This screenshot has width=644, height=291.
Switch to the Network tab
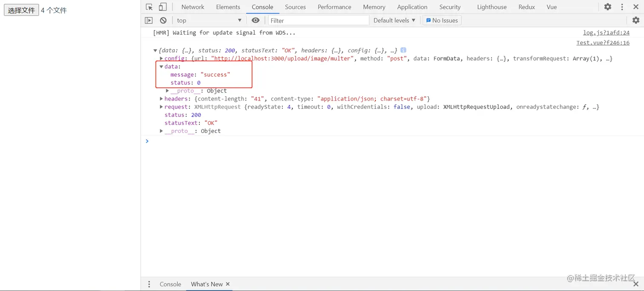click(193, 7)
